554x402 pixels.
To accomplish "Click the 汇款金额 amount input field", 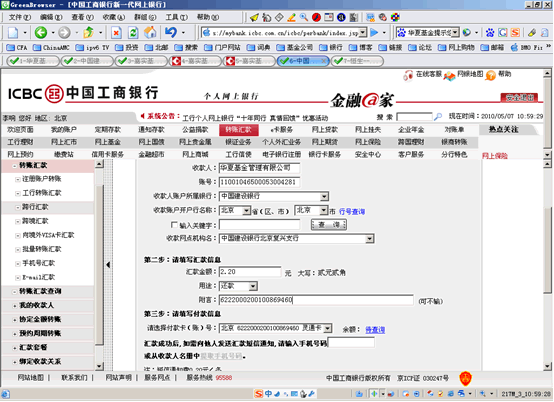I will pos(250,272).
